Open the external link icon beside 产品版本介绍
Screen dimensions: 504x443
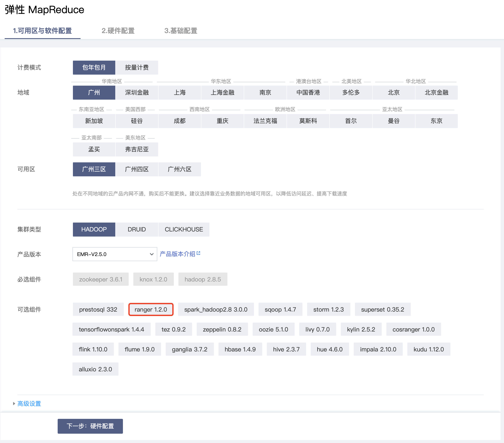(199, 253)
